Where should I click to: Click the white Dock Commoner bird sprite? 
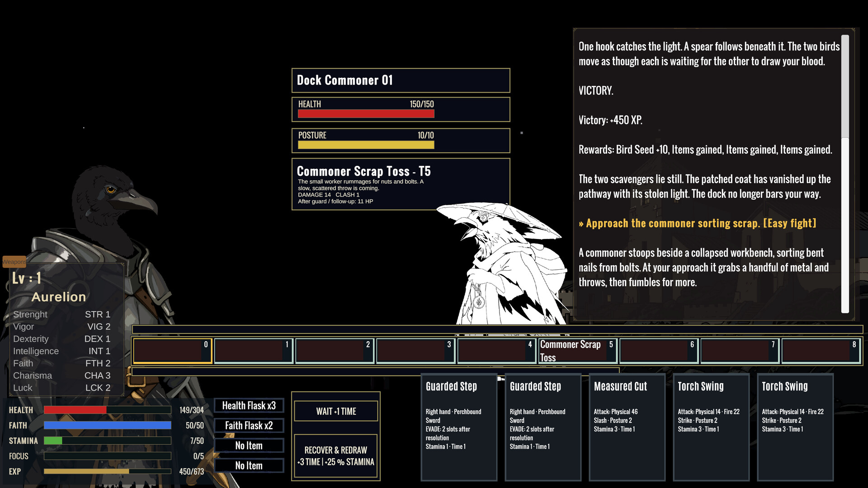point(502,264)
